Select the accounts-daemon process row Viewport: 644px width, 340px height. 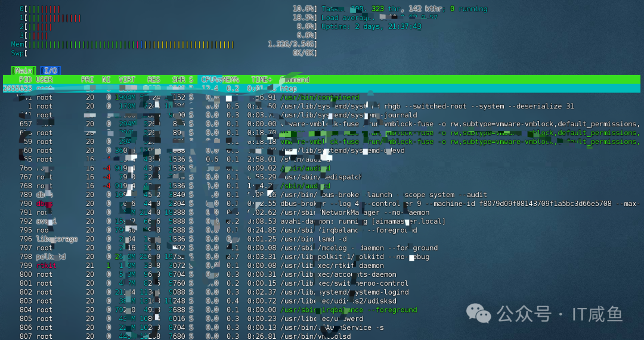pos(321,275)
